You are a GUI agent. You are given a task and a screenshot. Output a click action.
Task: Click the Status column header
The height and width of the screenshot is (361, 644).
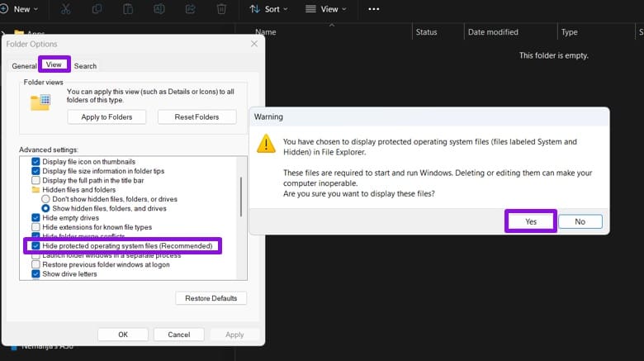tap(426, 32)
